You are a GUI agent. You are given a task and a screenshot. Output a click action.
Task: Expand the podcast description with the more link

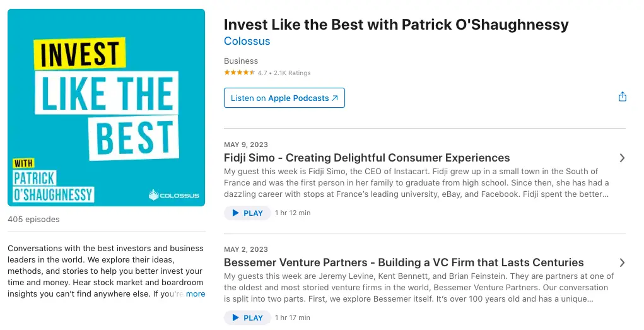[x=196, y=294]
